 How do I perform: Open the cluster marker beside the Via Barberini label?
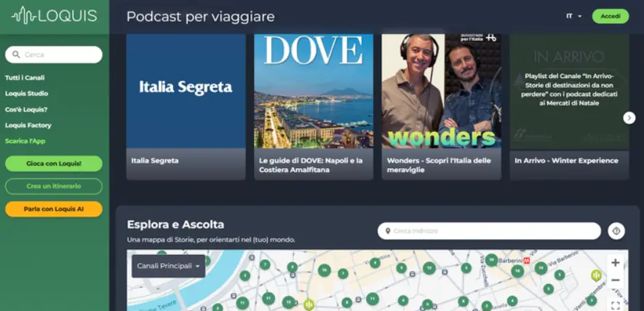(541, 268)
